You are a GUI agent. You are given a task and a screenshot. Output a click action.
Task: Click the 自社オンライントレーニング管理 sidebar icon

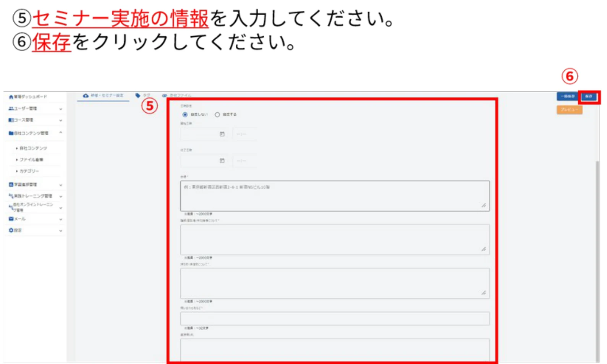pos(11,207)
